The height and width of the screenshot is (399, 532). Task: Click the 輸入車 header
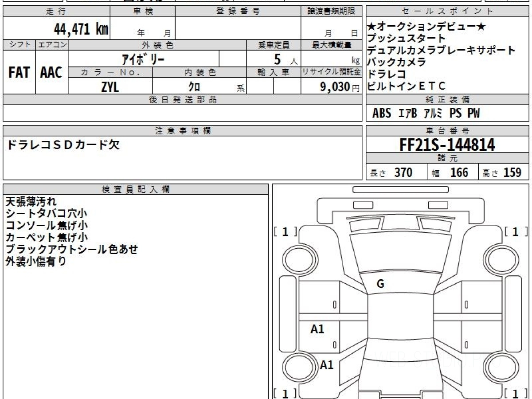[x=274, y=72]
